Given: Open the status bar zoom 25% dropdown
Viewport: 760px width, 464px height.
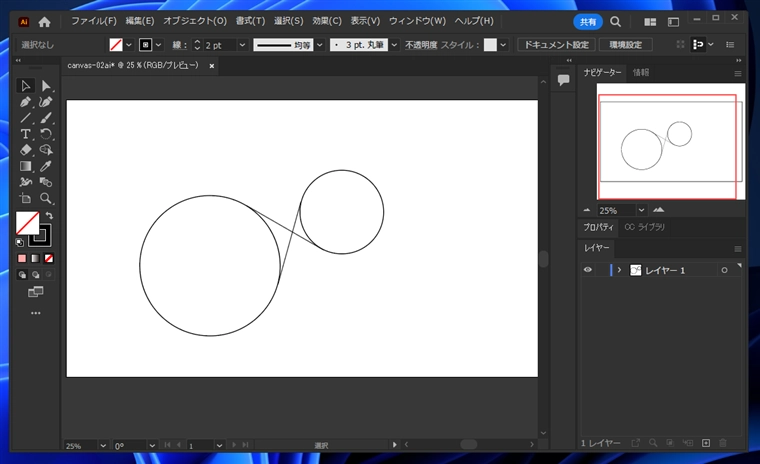Looking at the screenshot, I should (x=103, y=445).
